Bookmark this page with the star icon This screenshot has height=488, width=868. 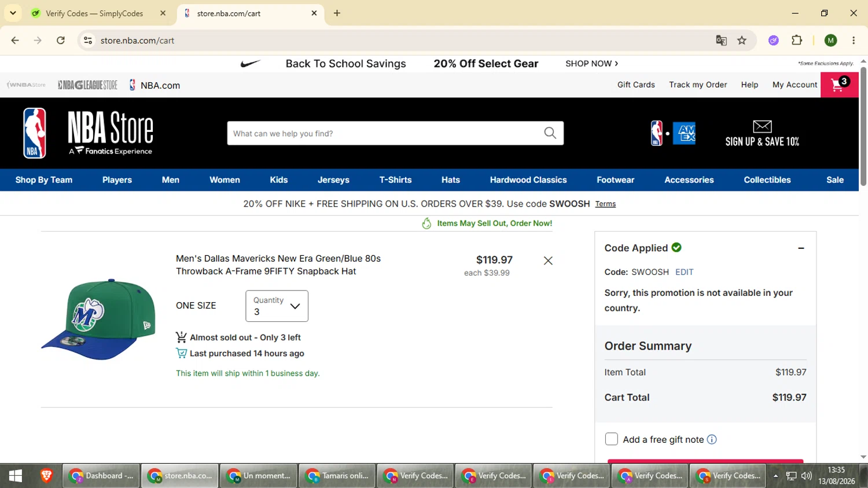pyautogui.click(x=742, y=41)
